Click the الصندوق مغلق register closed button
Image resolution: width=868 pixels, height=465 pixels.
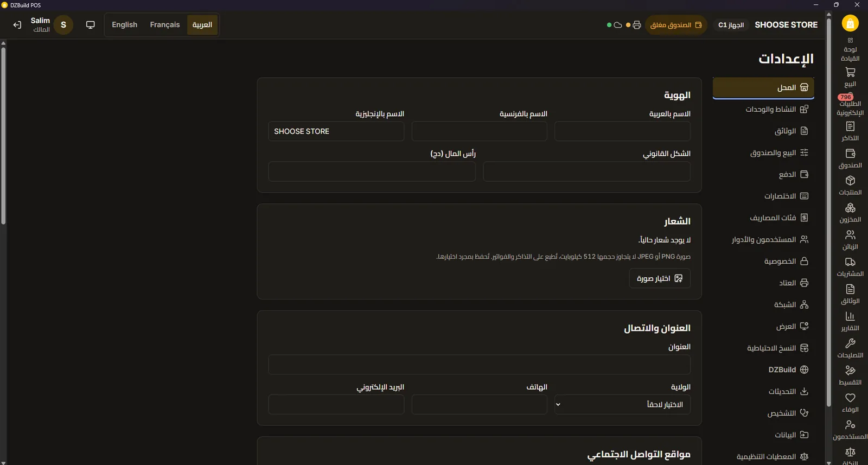coord(676,25)
